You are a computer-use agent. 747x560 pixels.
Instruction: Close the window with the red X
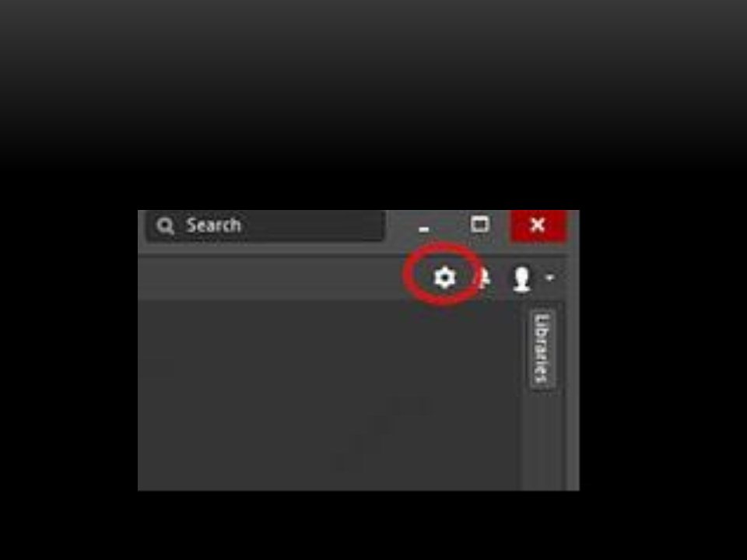coord(538,225)
